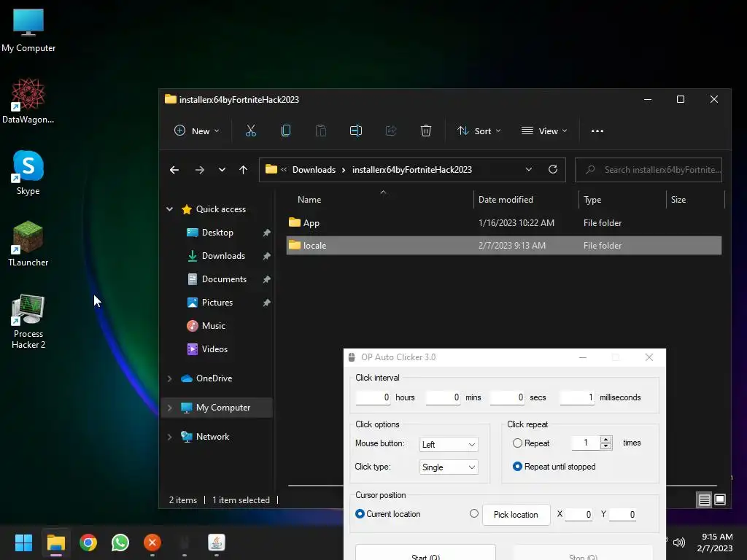Click the X coordinate input field
The width and height of the screenshot is (747, 560).
[x=578, y=514]
